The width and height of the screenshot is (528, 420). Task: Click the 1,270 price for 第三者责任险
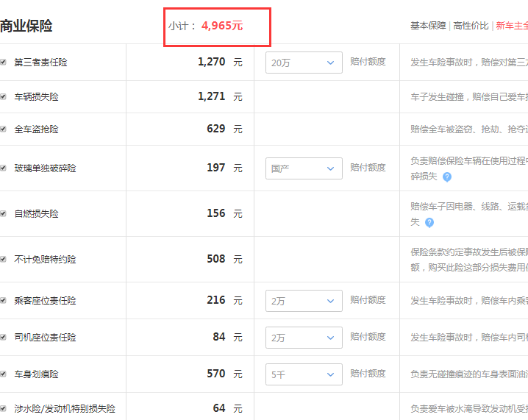(212, 62)
